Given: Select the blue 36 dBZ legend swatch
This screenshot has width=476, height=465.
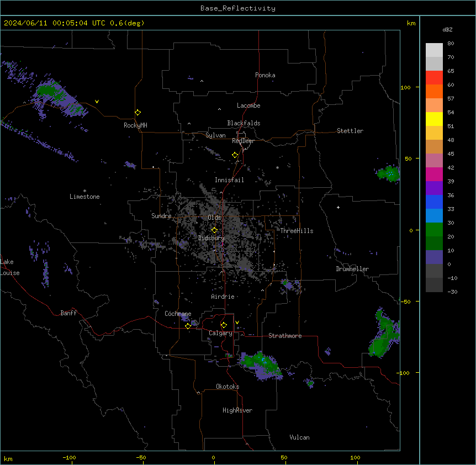Looking at the screenshot, I should 434,202.
